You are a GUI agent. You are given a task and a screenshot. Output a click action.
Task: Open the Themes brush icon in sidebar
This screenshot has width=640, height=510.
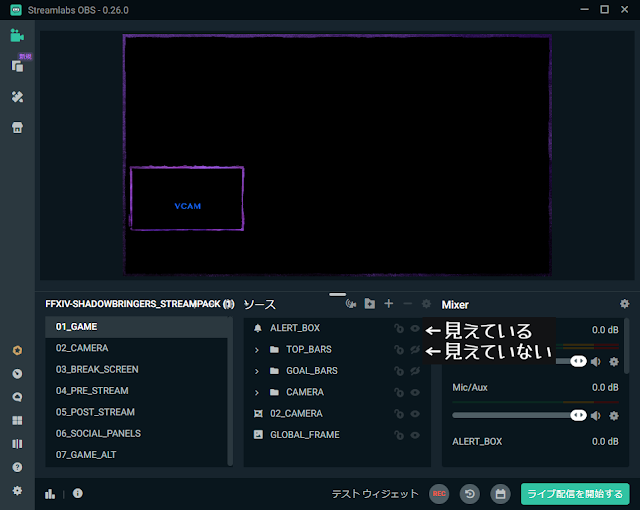[x=17, y=97]
